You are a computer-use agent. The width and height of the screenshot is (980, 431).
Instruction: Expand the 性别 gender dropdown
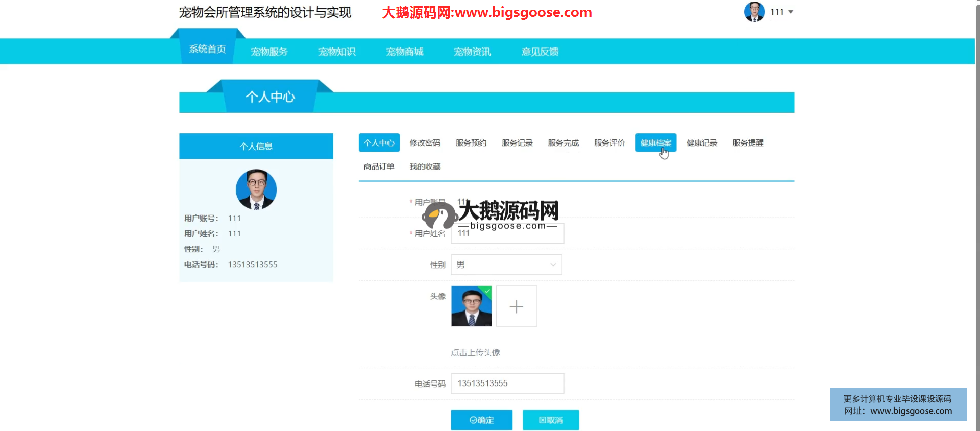tap(506, 265)
